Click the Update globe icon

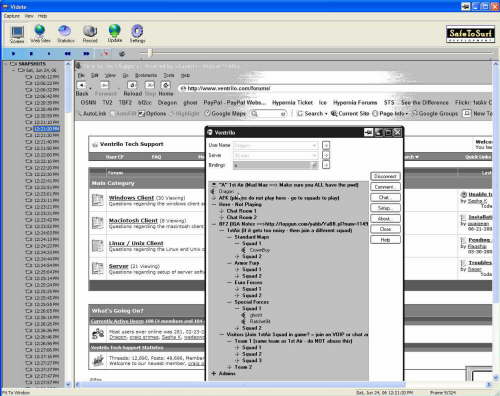115,33
